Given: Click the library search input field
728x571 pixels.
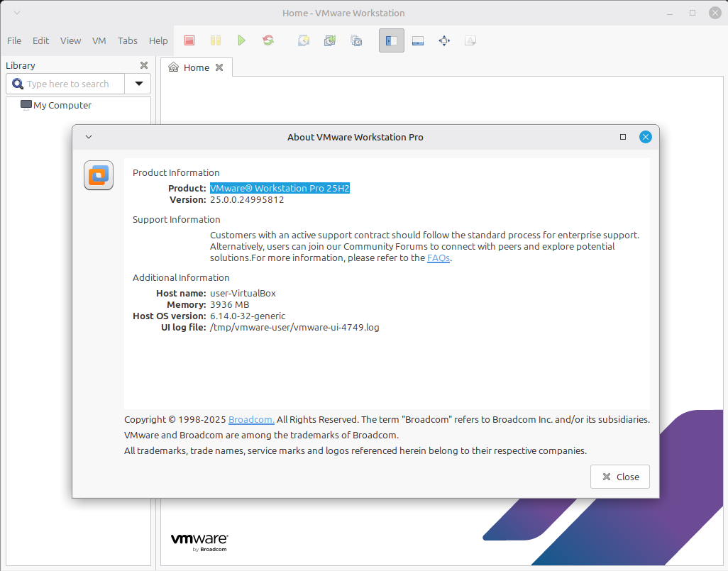Looking at the screenshot, I should pos(70,84).
